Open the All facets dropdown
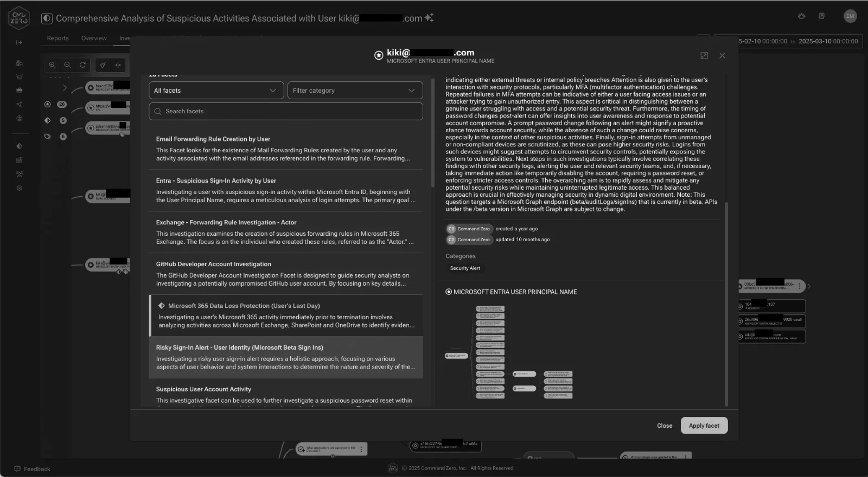Screen dimensions: 868x477 (x=216, y=91)
